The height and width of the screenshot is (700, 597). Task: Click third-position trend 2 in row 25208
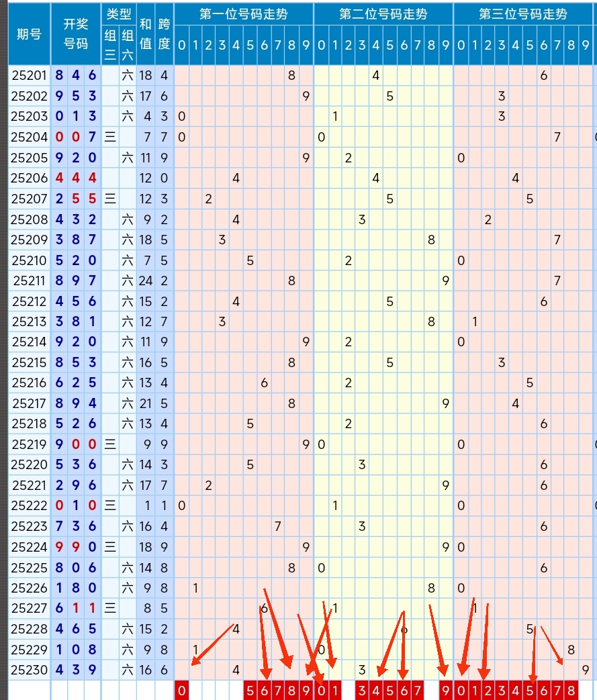[488, 219]
